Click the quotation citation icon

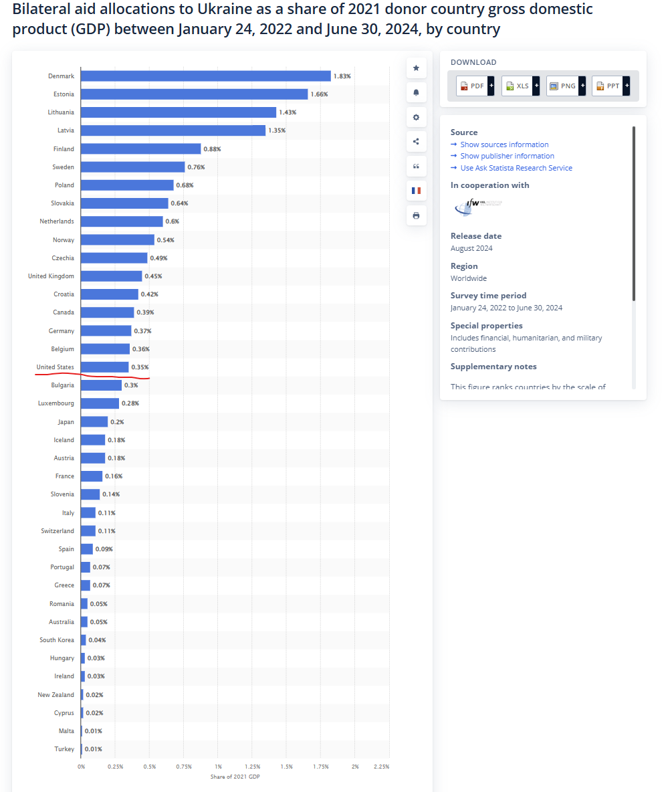coord(416,166)
